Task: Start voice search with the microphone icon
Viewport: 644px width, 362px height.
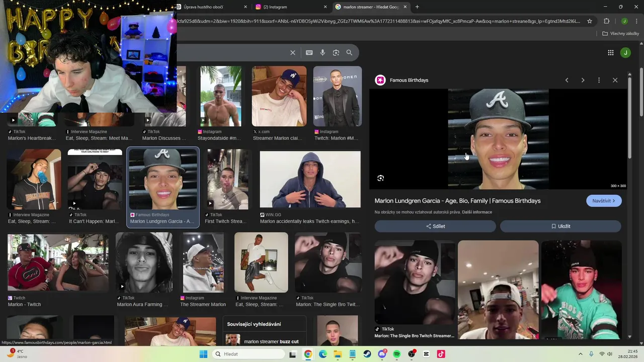Action: click(x=323, y=52)
